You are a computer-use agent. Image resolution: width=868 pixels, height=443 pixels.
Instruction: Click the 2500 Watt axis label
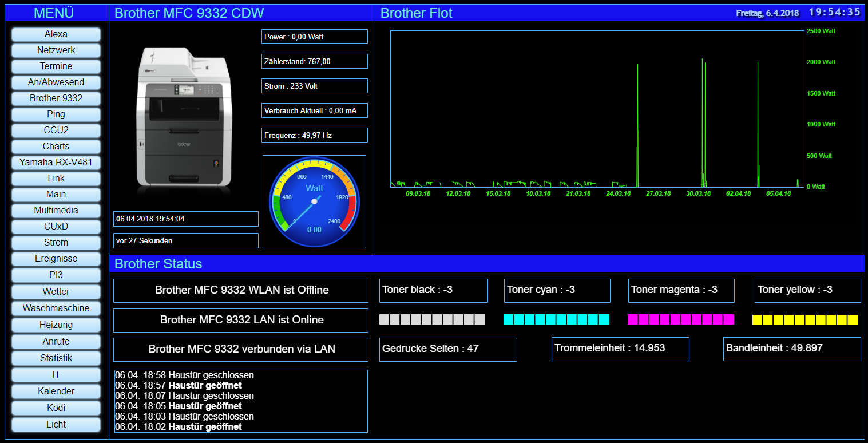click(821, 31)
